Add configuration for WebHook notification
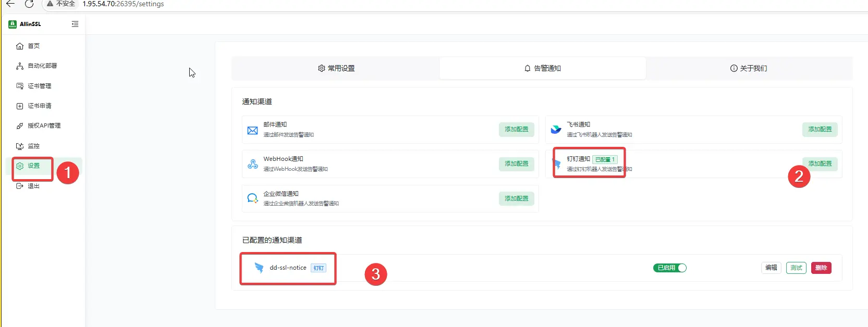This screenshot has height=327, width=868. [516, 164]
